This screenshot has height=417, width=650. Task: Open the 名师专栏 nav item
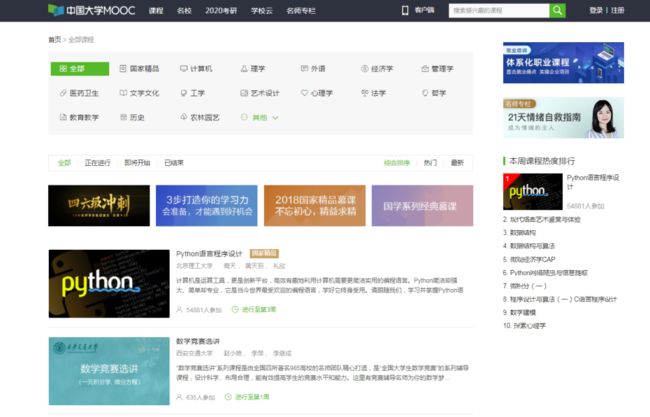[301, 10]
